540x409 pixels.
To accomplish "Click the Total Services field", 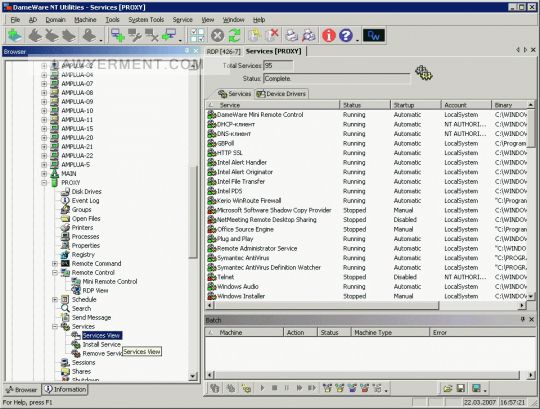I will tap(278, 65).
